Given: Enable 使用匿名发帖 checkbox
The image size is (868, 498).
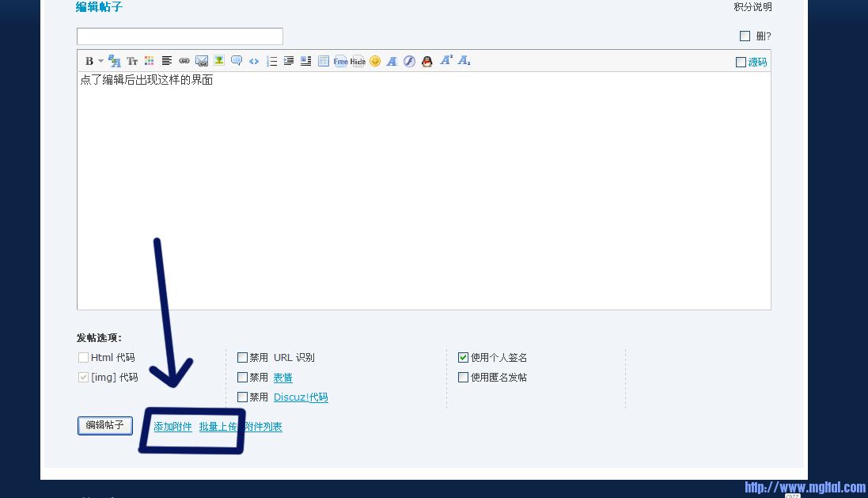Looking at the screenshot, I should (464, 377).
